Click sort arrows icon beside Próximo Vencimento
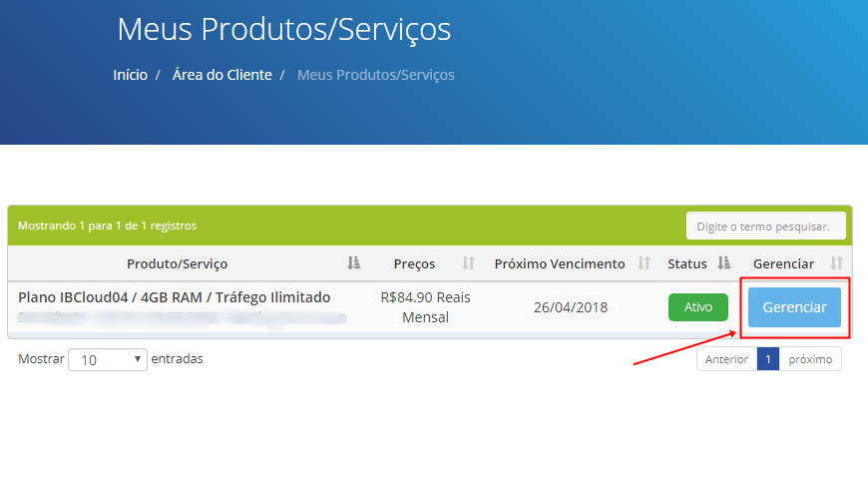Viewport: 868px width, 479px height. tap(645, 263)
